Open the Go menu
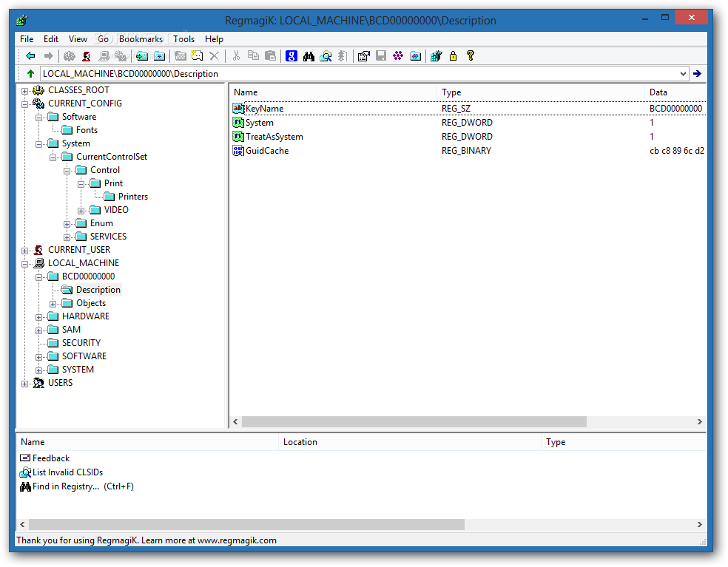 (x=103, y=39)
